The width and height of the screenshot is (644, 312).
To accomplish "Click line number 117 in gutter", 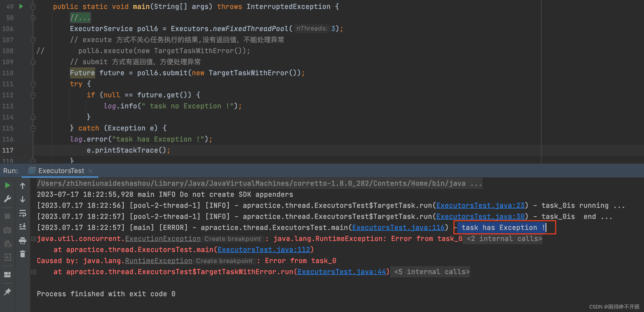I will (x=8, y=150).
